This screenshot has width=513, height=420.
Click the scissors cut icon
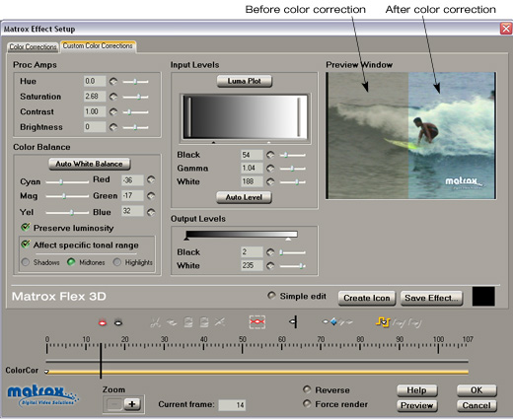click(x=155, y=322)
